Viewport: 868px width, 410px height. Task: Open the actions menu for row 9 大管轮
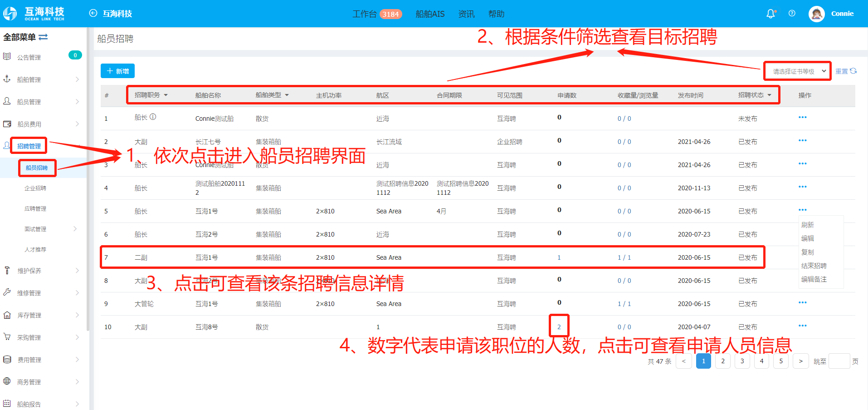pyautogui.click(x=802, y=302)
